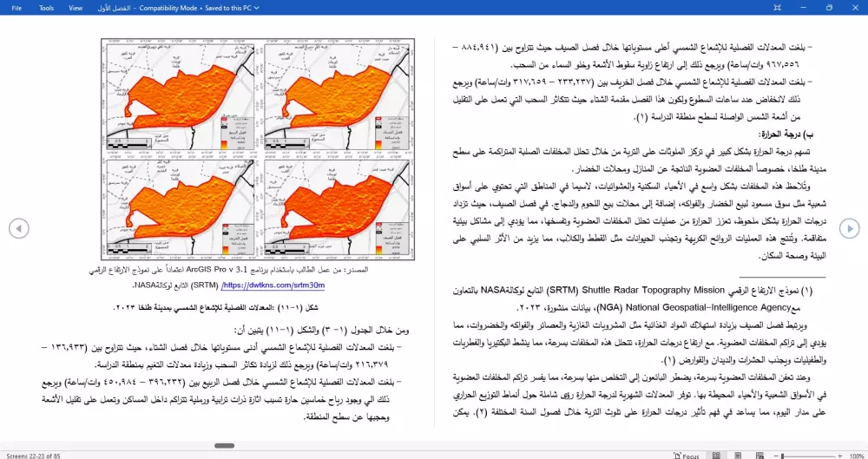868x459 pixels.
Task: Click the zoom slider handle
Action: pyautogui.click(x=782, y=456)
